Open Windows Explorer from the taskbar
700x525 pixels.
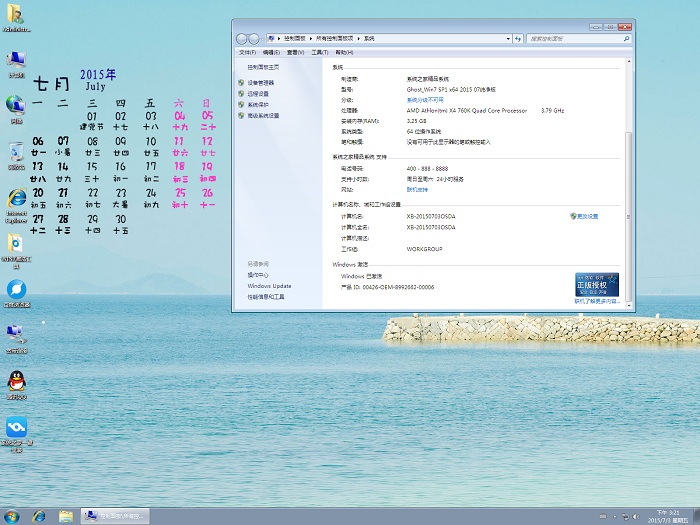coord(66,516)
